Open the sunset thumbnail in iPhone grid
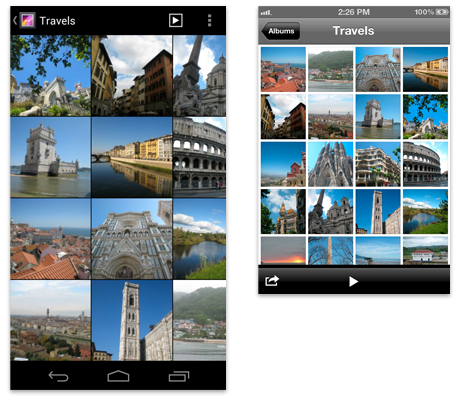This screenshot has height=400, width=460. (283, 250)
